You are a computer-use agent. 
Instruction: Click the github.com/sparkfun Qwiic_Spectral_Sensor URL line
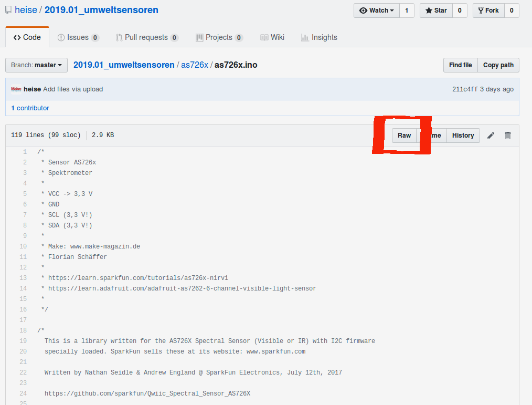(x=147, y=393)
